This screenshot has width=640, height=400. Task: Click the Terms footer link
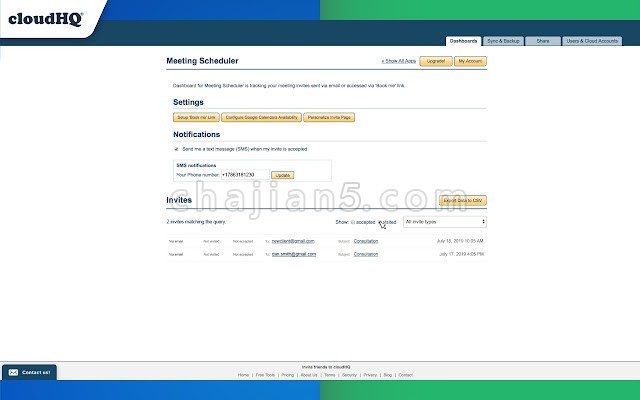pyautogui.click(x=329, y=375)
